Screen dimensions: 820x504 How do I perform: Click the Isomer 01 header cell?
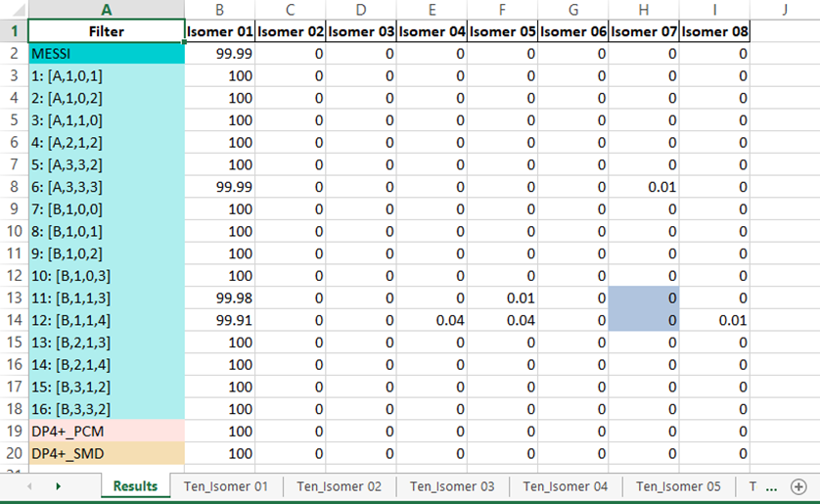click(219, 31)
